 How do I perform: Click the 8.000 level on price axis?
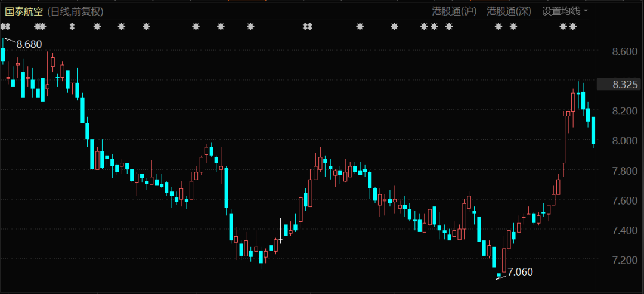pyautogui.click(x=625, y=141)
